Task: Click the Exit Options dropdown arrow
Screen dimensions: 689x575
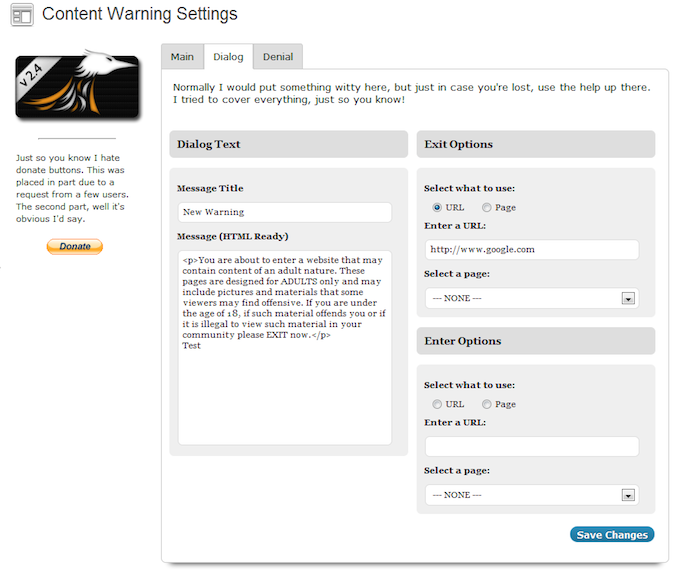Action: (628, 298)
